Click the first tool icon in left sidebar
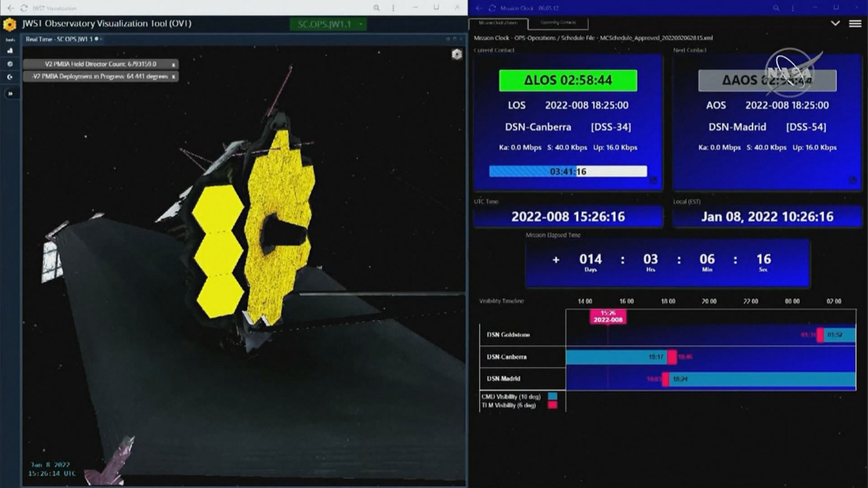Screen dimensions: 868x488 (10, 51)
